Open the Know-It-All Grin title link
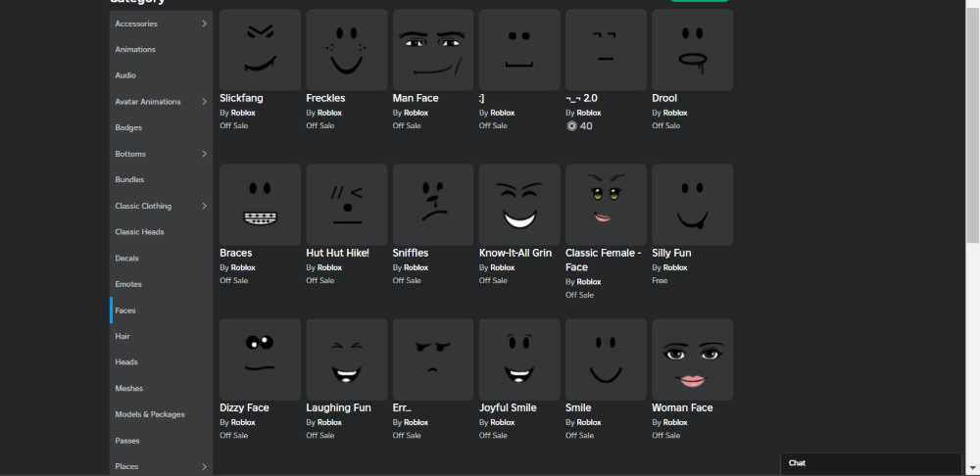This screenshot has height=476, width=980. 515,253
